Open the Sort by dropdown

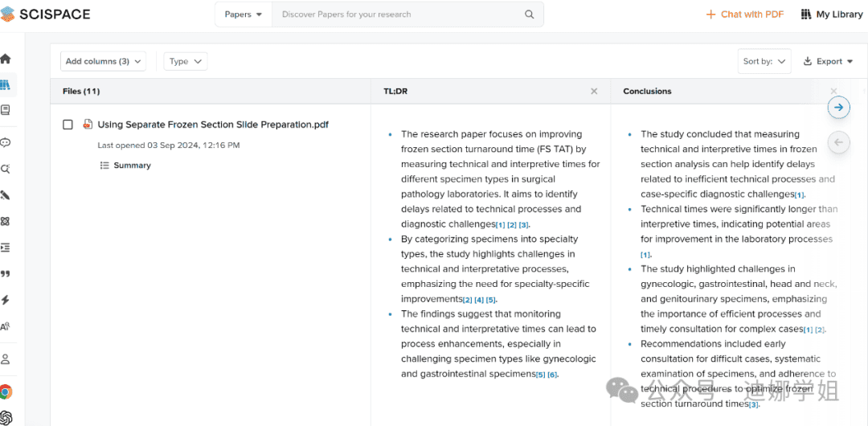(x=764, y=61)
